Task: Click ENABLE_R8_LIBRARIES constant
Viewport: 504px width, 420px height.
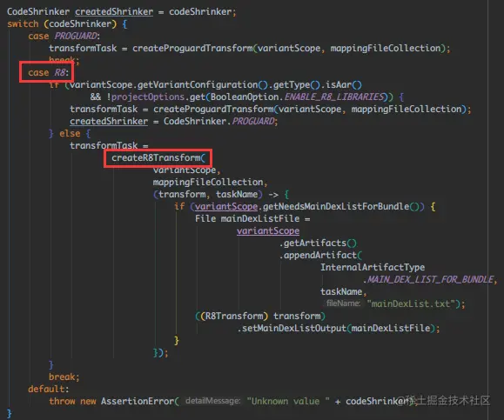Action: [x=334, y=97]
